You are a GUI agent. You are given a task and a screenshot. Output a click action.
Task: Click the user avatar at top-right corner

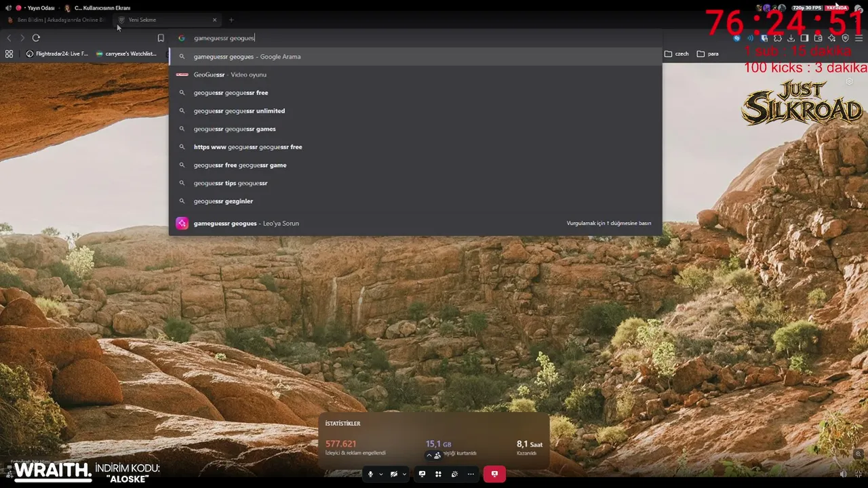pyautogui.click(x=858, y=8)
